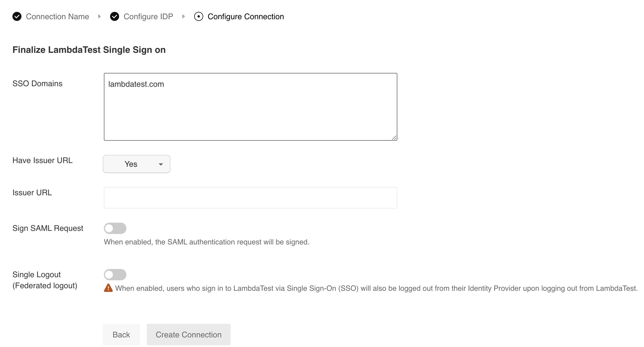The image size is (644, 347).
Task: Enable the Sign SAML Request toggle
Action: pos(115,228)
